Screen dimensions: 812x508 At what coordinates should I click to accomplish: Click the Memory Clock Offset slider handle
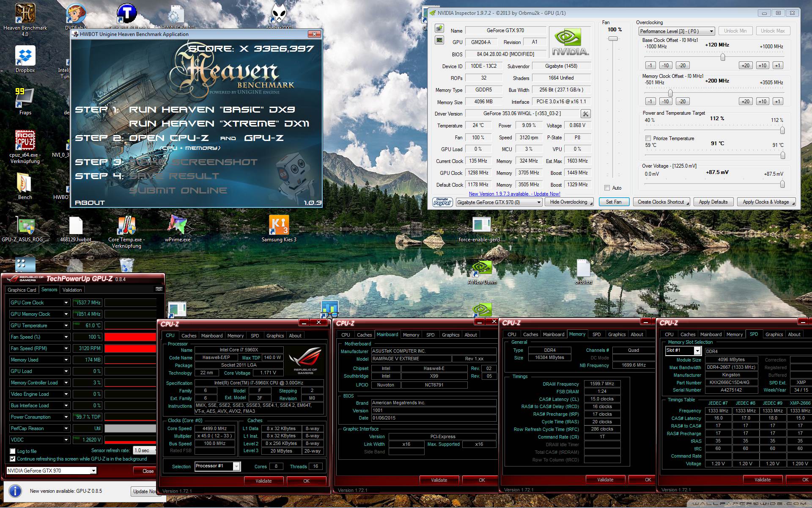670,93
